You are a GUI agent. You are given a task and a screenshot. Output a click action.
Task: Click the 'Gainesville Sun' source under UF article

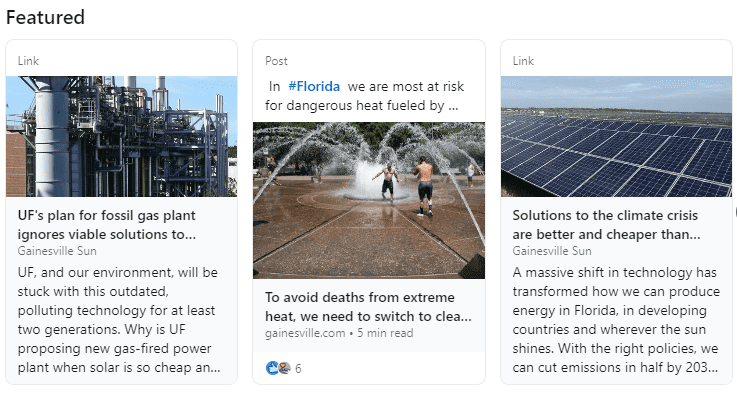point(57,251)
